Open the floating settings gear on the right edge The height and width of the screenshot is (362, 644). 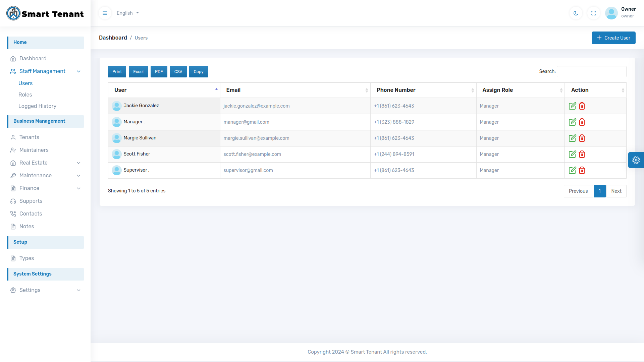click(x=636, y=160)
